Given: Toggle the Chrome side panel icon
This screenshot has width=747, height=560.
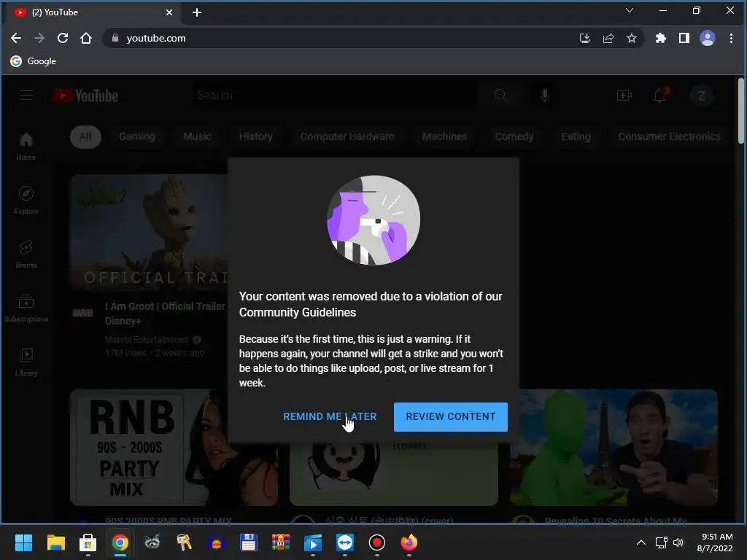Looking at the screenshot, I should [684, 38].
